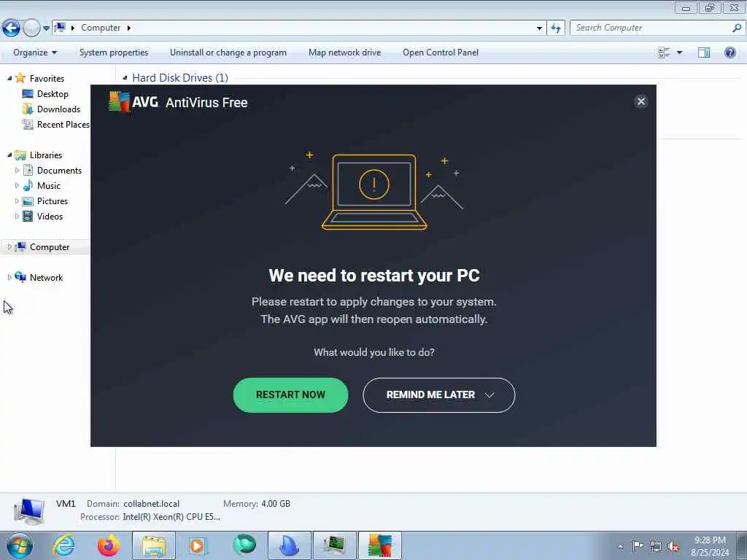Expand the Computer tree node
The width and height of the screenshot is (747, 560).
tap(9, 246)
